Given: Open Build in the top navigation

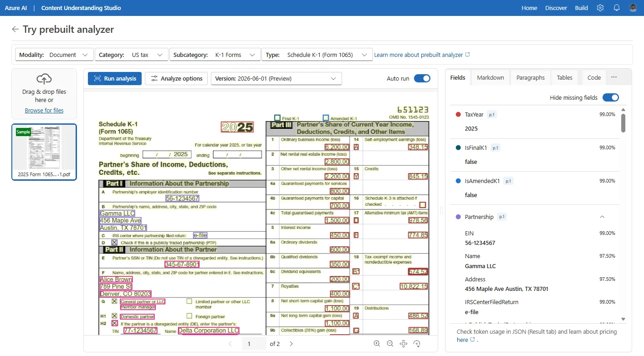Looking at the screenshot, I should pyautogui.click(x=582, y=8).
